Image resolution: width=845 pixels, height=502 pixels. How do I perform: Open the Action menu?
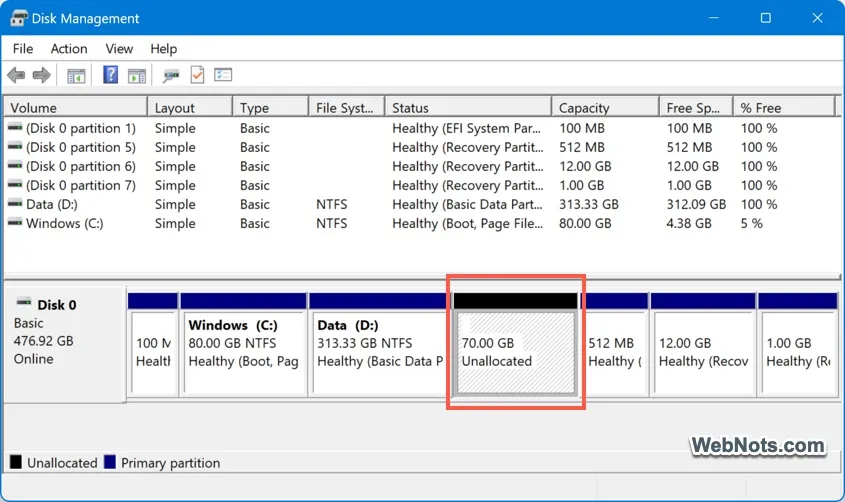(x=69, y=49)
